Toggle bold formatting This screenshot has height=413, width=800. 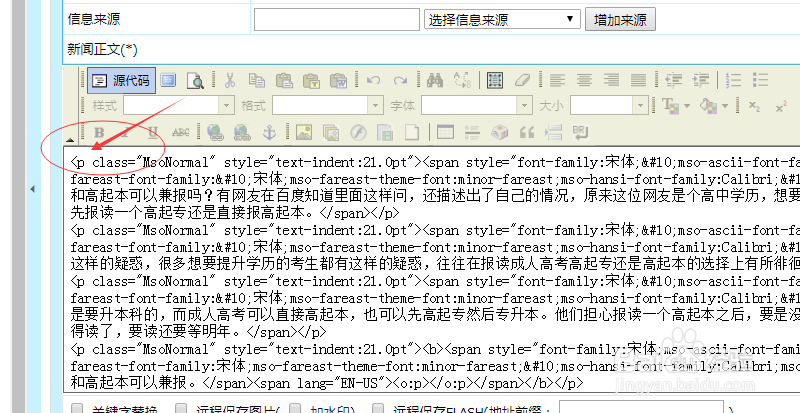[x=99, y=133]
